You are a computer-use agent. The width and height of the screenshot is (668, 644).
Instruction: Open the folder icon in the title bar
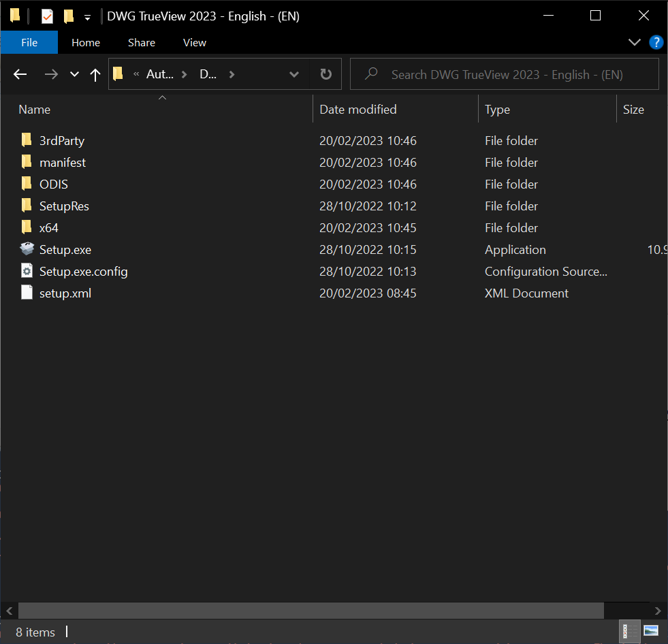(x=14, y=15)
